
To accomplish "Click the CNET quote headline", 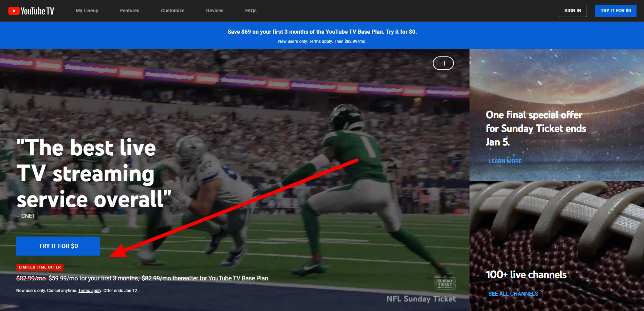I will coord(94,173).
